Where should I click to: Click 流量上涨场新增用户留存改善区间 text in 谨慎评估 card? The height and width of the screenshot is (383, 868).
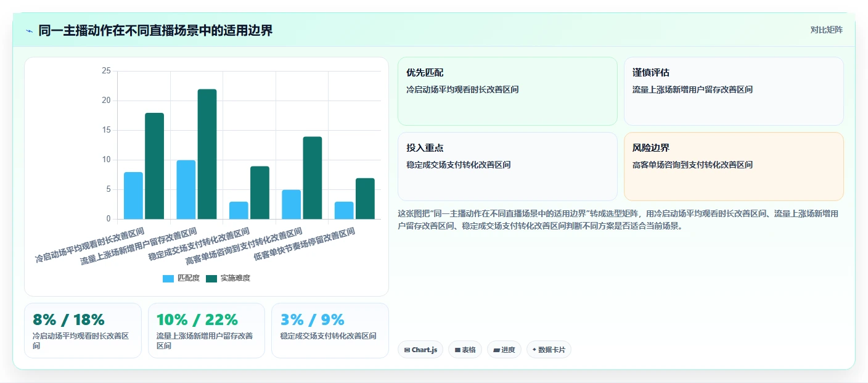pos(692,89)
